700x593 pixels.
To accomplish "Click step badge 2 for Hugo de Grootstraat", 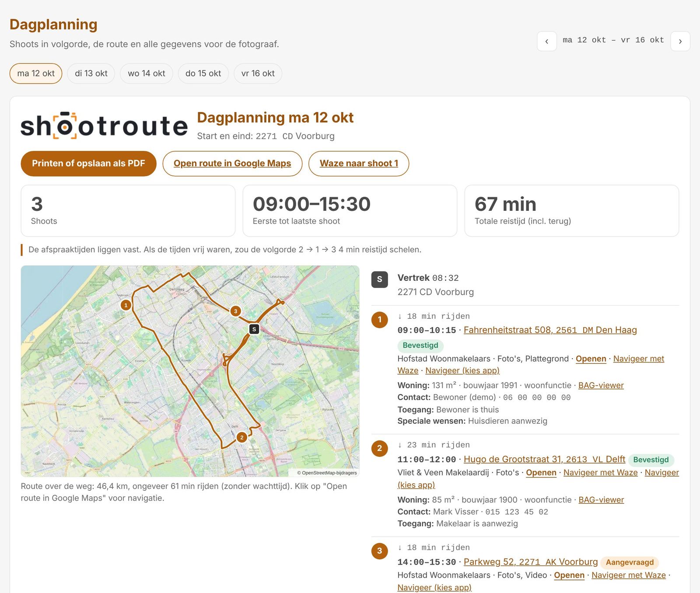I will coord(380,448).
